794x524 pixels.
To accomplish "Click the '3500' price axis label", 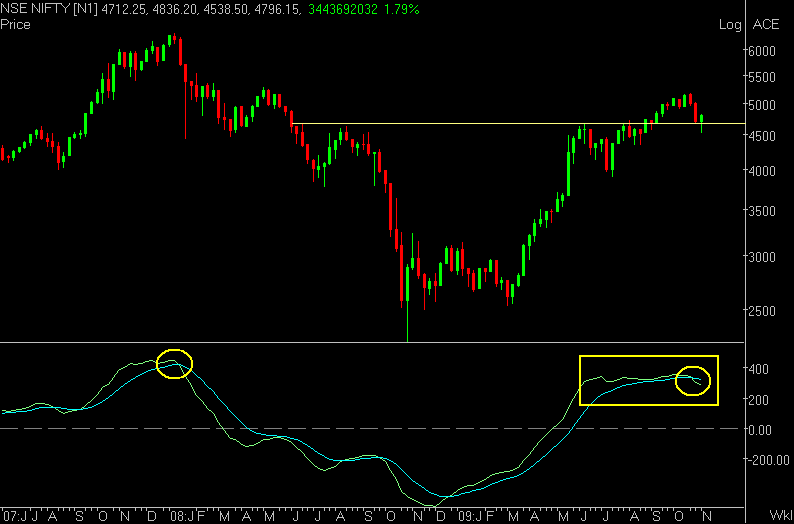I will click(761, 211).
